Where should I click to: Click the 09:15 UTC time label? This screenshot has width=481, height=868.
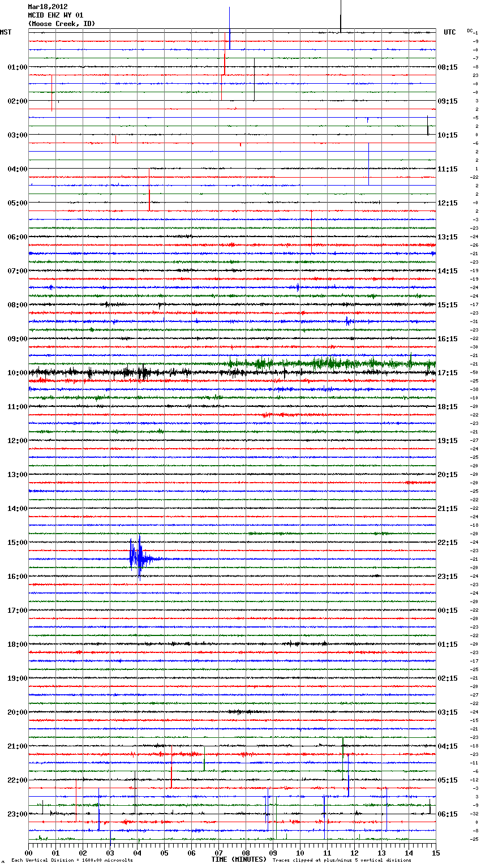click(448, 101)
